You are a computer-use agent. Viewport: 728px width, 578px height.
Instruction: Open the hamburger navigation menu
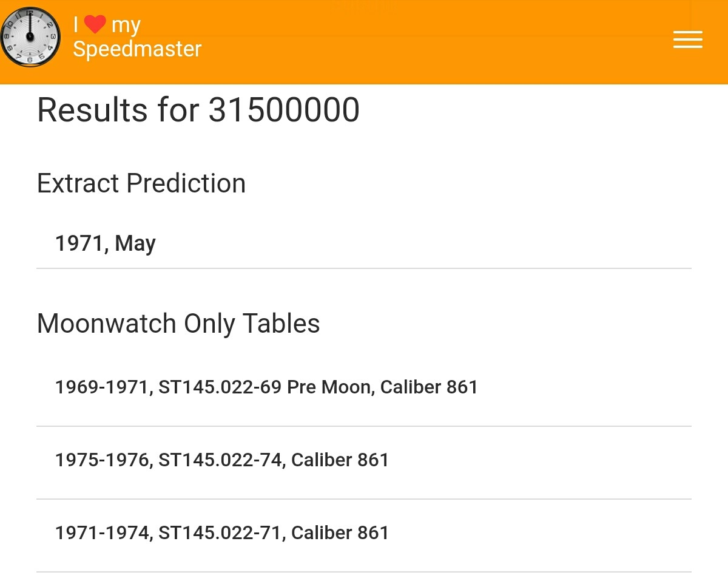click(x=687, y=40)
